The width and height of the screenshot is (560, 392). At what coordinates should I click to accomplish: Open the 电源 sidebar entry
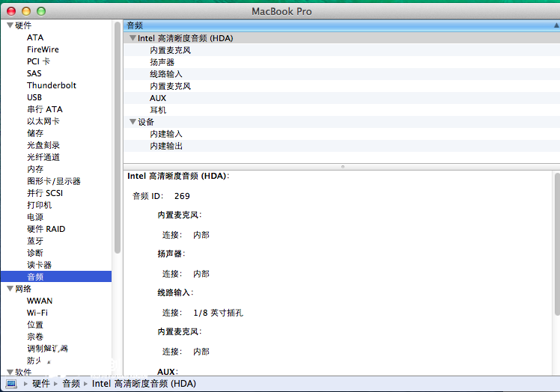coord(35,217)
